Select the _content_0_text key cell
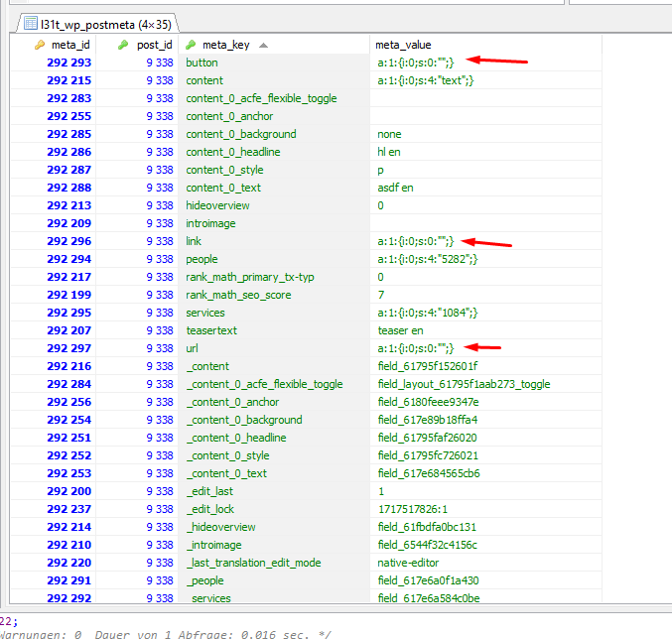Image resolution: width=672 pixels, height=639 pixels. click(274, 473)
